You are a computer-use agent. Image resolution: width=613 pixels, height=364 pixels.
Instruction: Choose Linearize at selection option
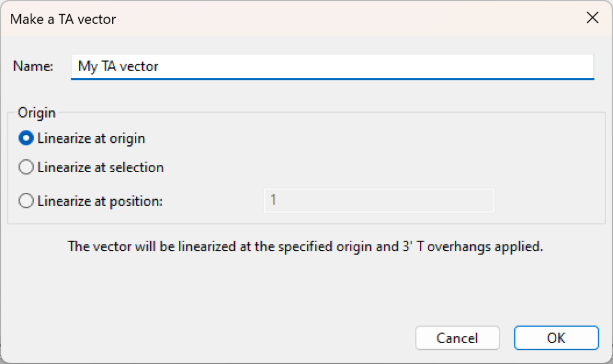(26, 167)
